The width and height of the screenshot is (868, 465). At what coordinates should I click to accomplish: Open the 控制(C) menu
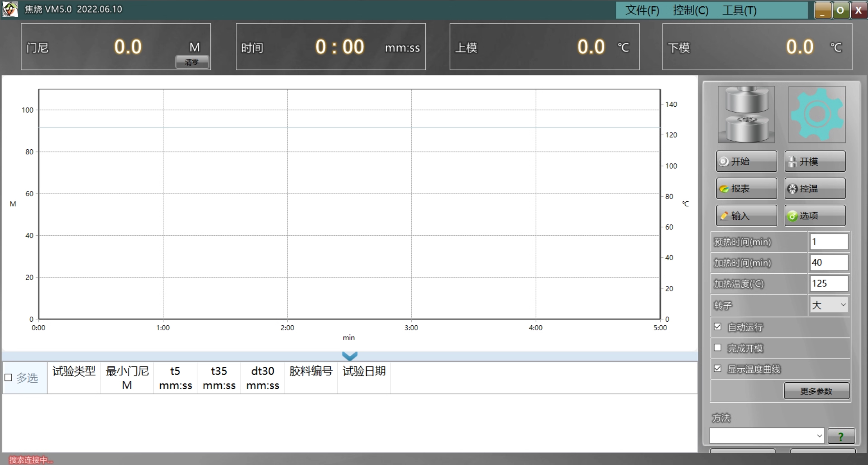[691, 10]
